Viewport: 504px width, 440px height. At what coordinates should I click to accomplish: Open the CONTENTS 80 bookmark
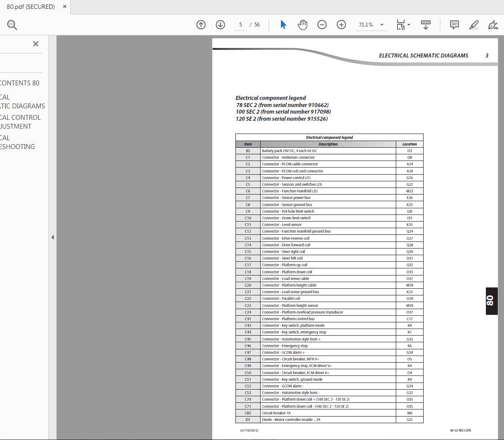coord(19,83)
